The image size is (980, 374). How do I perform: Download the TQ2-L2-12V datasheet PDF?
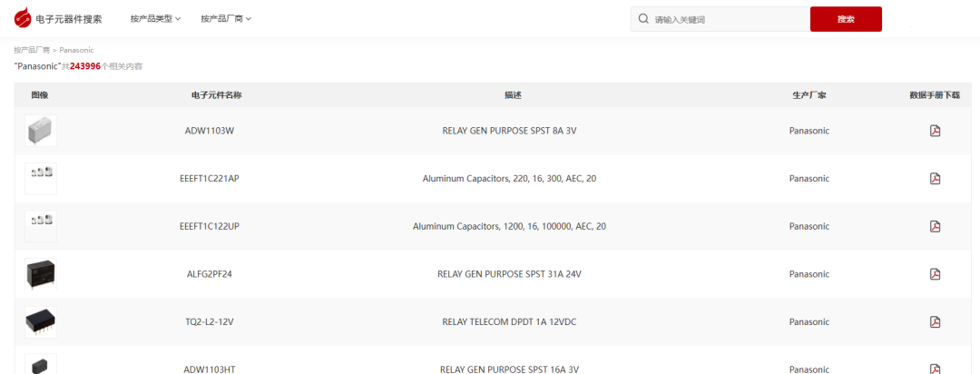click(935, 321)
